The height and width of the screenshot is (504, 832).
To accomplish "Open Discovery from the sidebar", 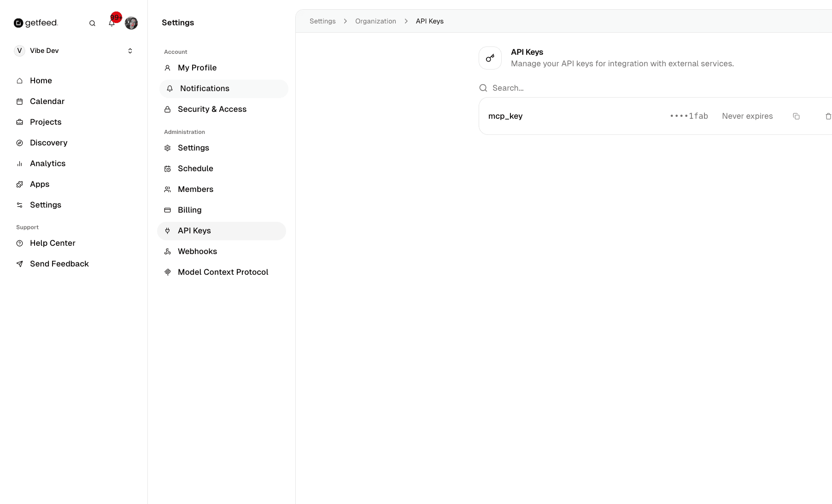I will (48, 143).
